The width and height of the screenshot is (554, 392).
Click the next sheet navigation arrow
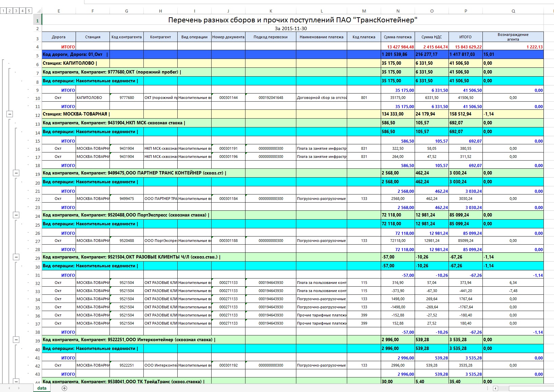tap(19, 388)
